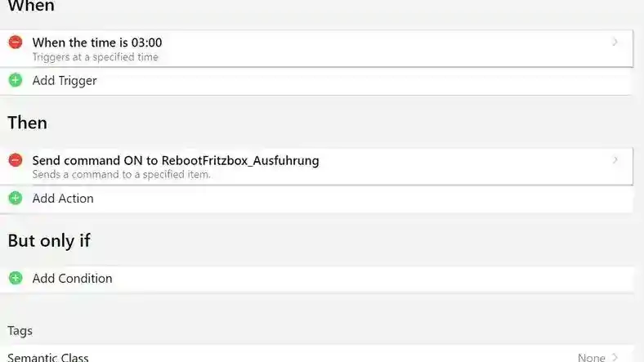Select the Add Action label
The height and width of the screenshot is (362, 644).
63,199
